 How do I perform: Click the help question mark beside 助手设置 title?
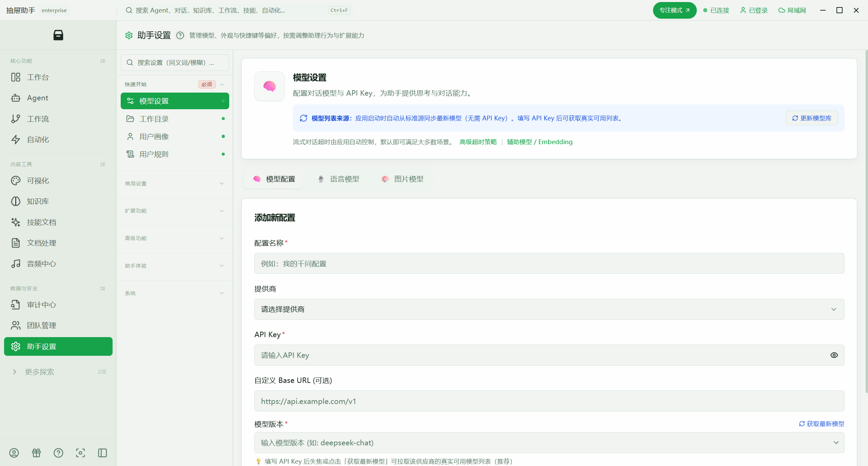pyautogui.click(x=180, y=35)
